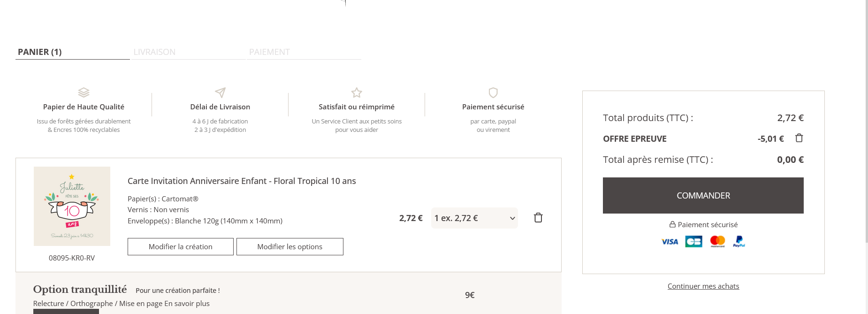Click the paper plane delivery icon

tap(220, 92)
